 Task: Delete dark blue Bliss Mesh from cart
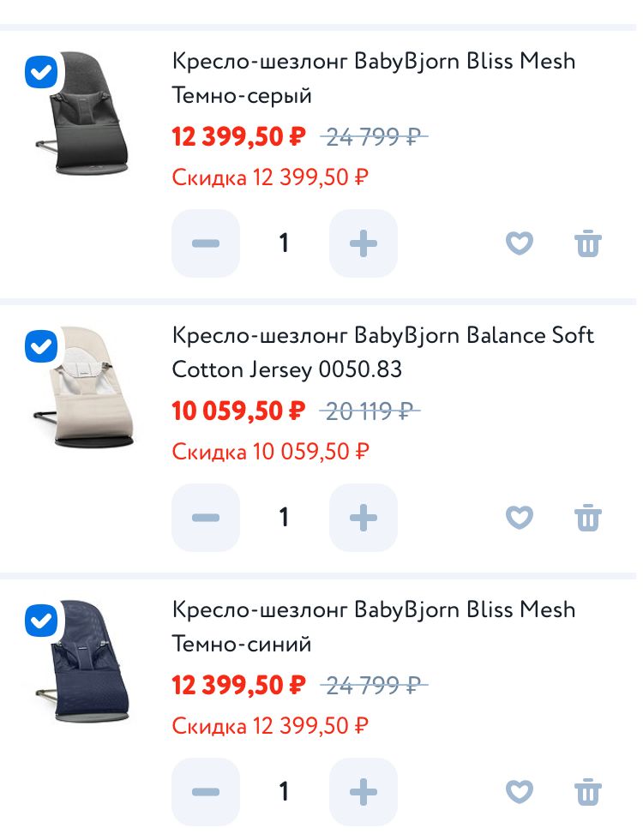pyautogui.click(x=588, y=792)
